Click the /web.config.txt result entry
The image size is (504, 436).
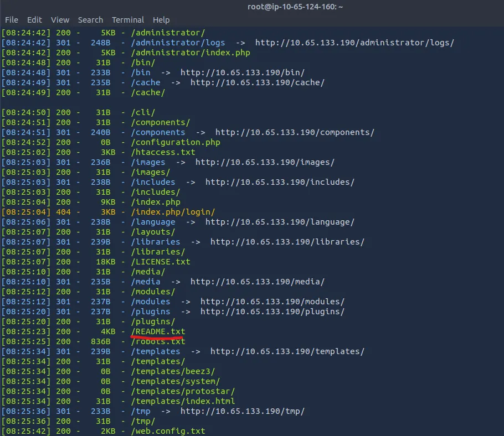point(168,431)
